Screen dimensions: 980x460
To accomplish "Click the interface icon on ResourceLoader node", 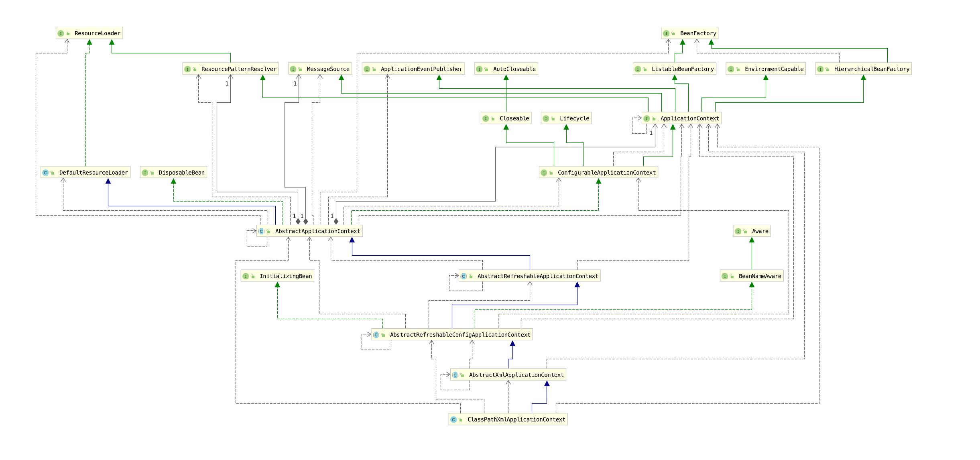I will pos(61,33).
